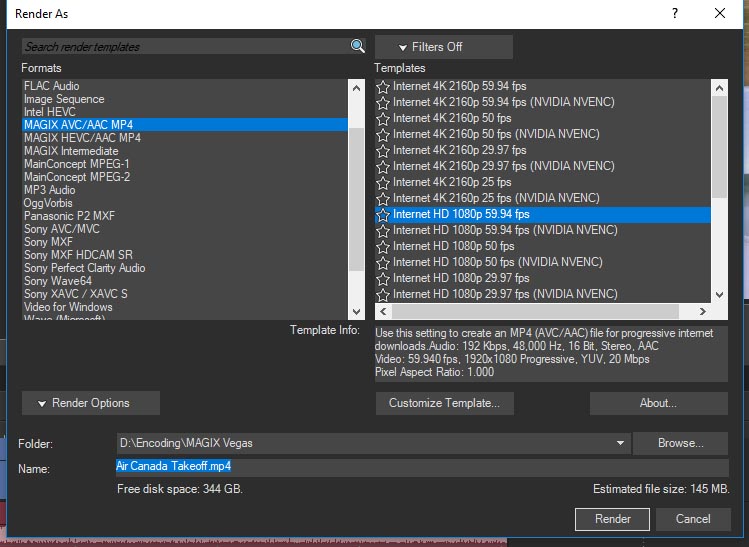Choose Sony XAVC / XAVC S format
This screenshot has height=547, width=749.
pyautogui.click(x=76, y=294)
